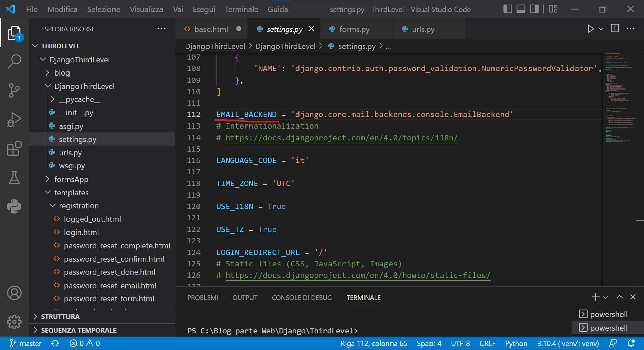Viewport: 644px width, 350px height.
Task: Open the Explorer view in activity bar
Action: coord(14,33)
